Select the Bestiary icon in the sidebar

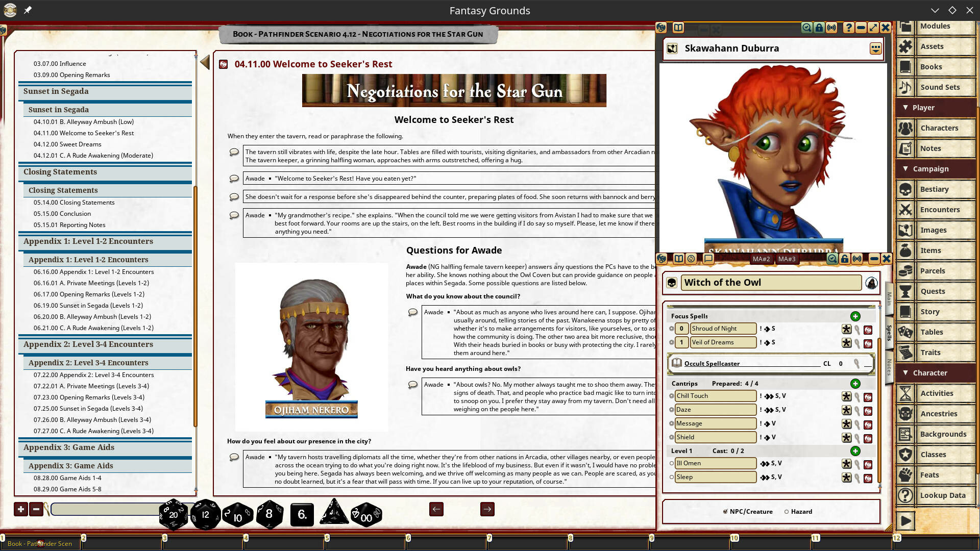click(905, 189)
